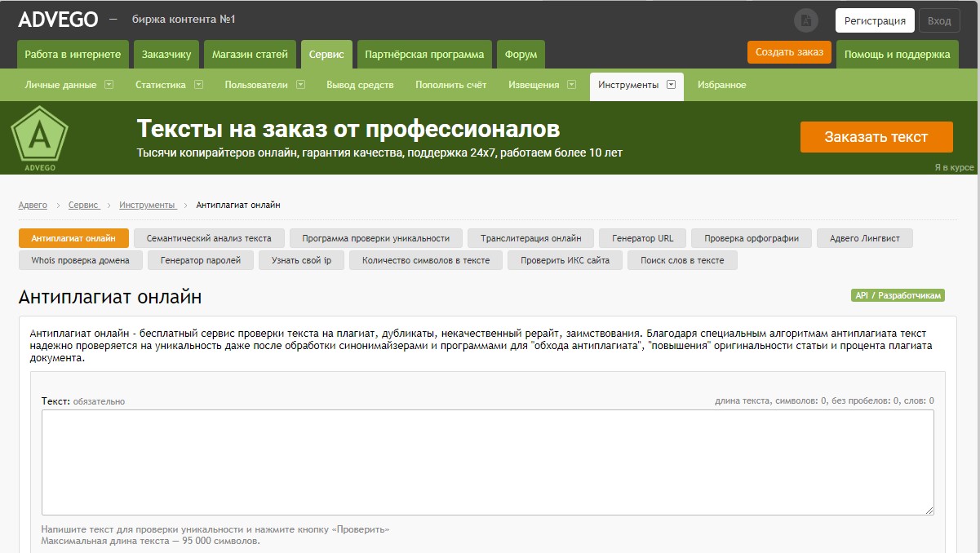Open the Поиск слов в тексте tool
Screen dimensions: 980x553
(682, 260)
